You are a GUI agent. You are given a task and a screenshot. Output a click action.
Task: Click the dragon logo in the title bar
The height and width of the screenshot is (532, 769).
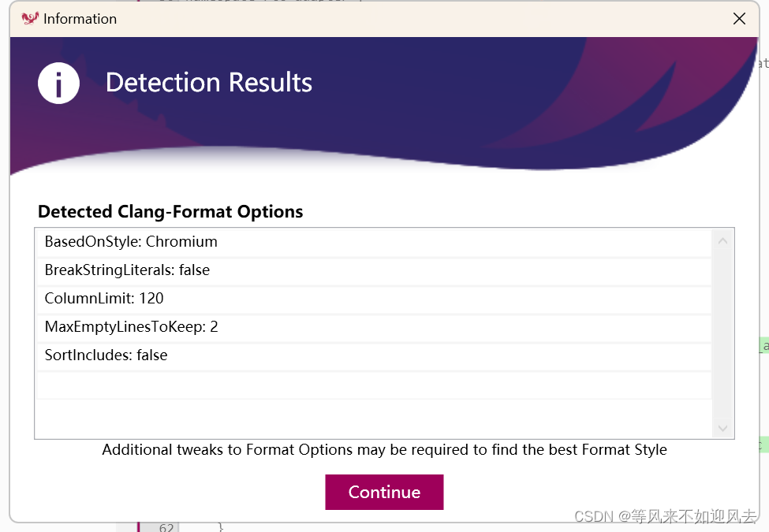30,17
